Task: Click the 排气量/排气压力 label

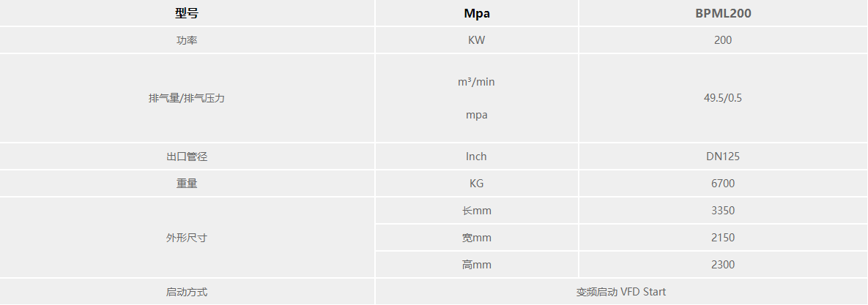Action: point(187,98)
